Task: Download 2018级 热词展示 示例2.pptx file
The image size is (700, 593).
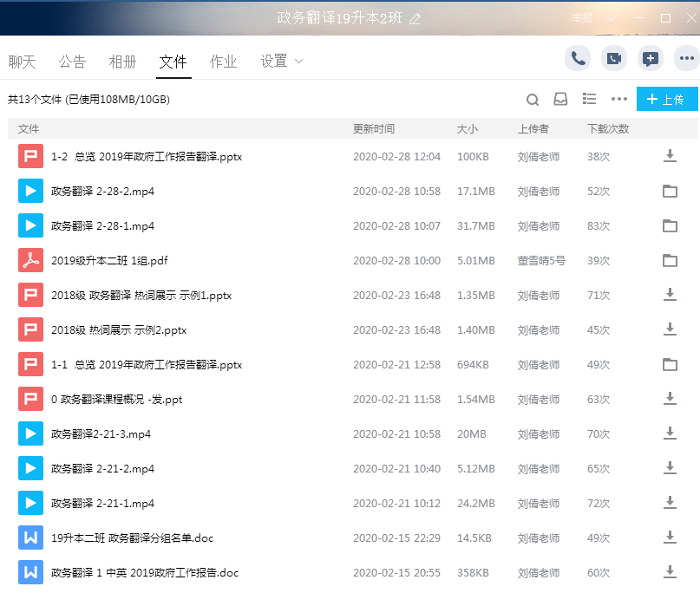Action: pyautogui.click(x=669, y=329)
